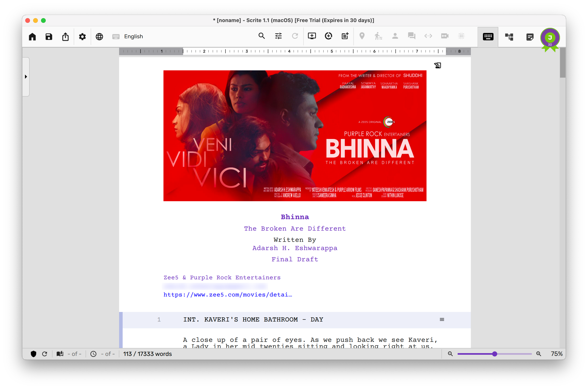Select the Dialogue speech bubbles icon

412,36
